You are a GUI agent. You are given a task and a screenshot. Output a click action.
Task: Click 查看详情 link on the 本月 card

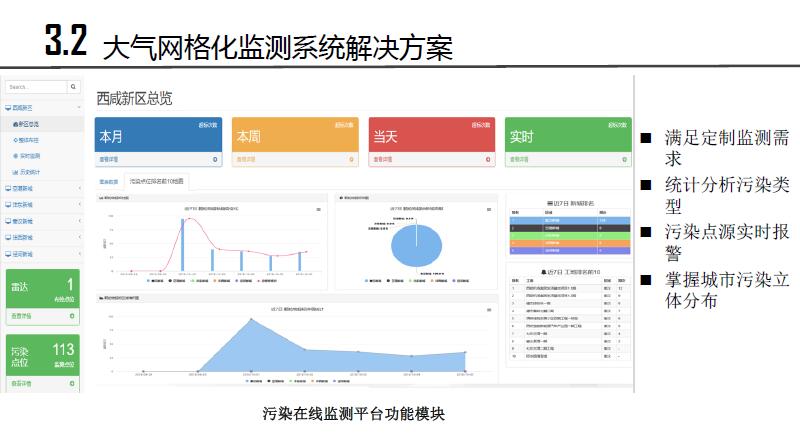[110, 159]
